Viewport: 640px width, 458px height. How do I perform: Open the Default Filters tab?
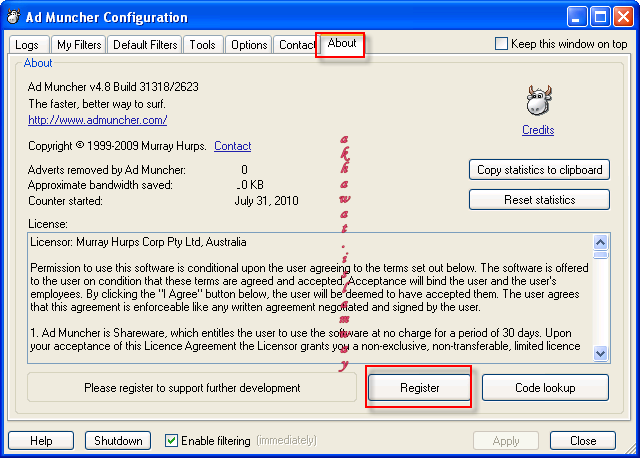145,45
